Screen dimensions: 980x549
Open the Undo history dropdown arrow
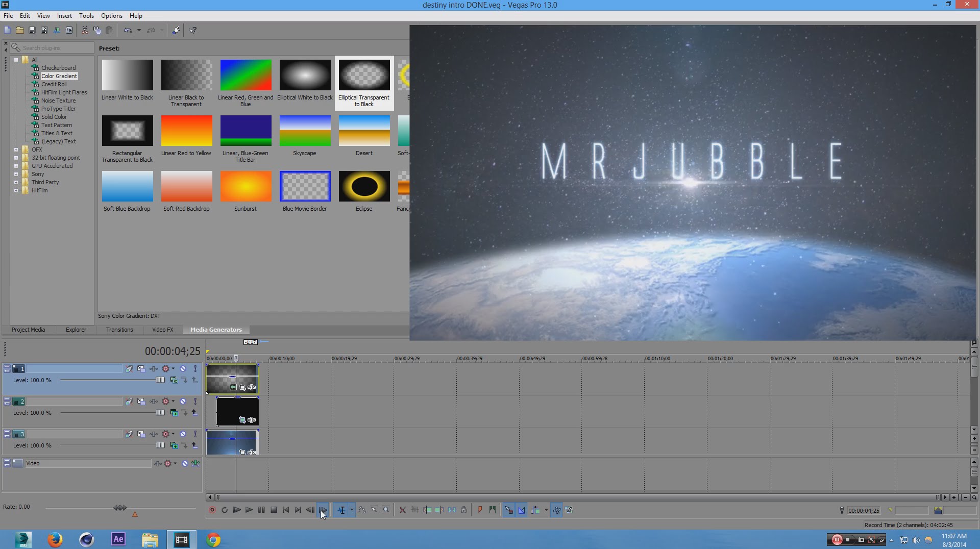139,30
